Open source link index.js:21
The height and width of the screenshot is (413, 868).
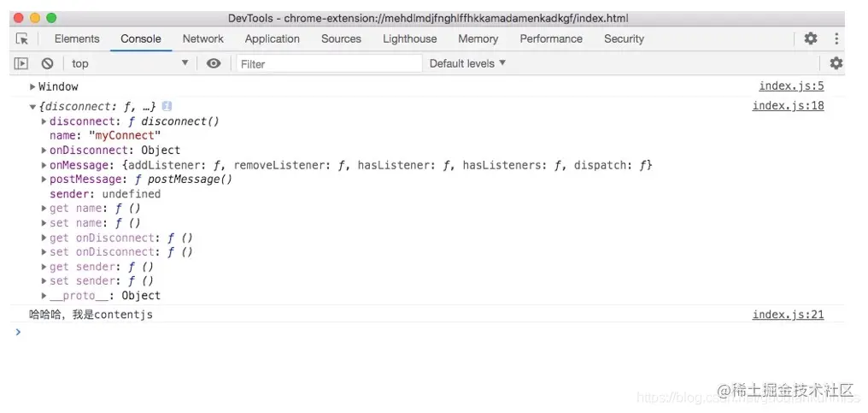click(789, 315)
